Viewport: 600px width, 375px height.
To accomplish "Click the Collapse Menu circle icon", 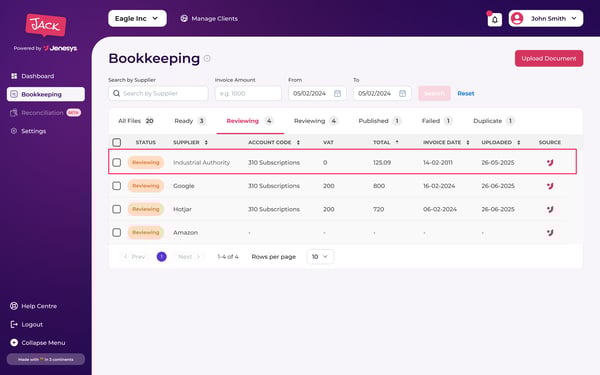I will (14, 342).
